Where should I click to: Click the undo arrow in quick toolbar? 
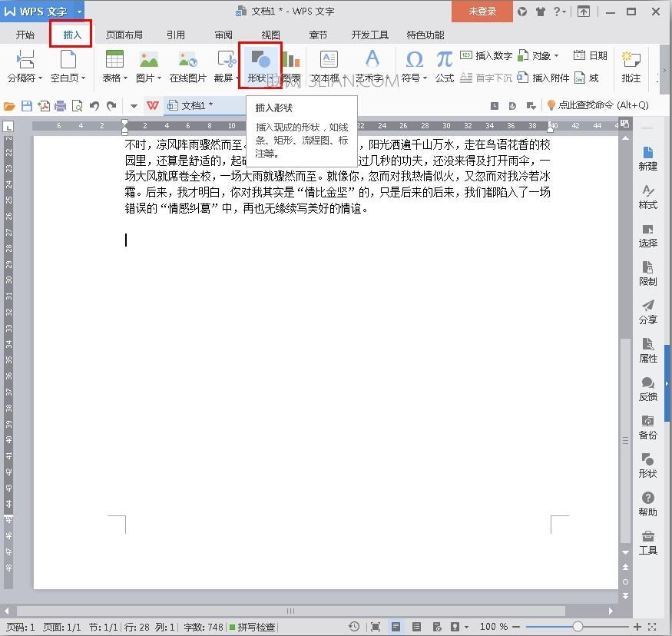[x=94, y=105]
